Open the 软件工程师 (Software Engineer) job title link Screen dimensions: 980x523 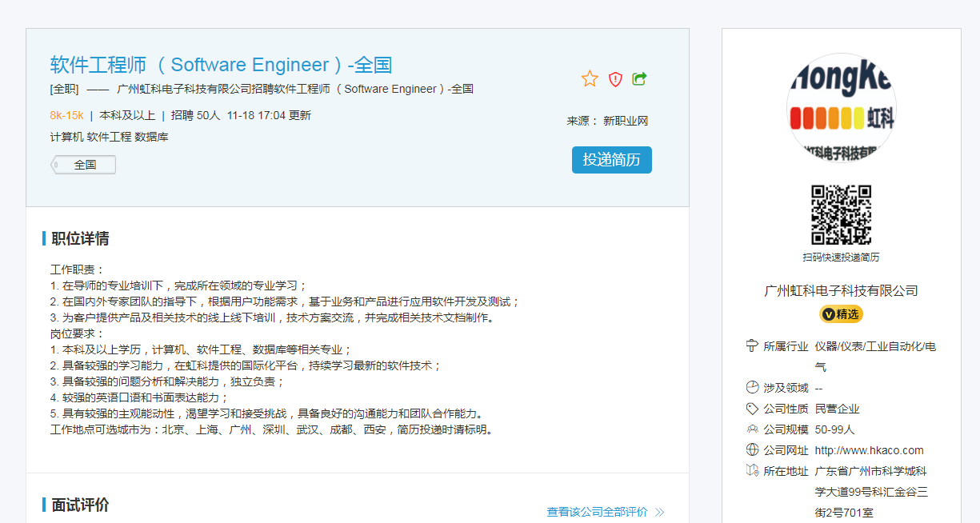pyautogui.click(x=221, y=65)
